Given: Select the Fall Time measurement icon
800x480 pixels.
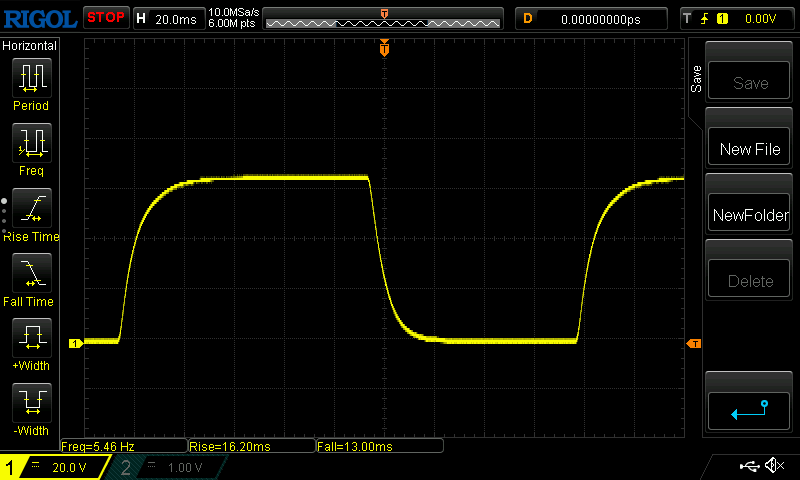Looking at the screenshot, I should point(32,273).
